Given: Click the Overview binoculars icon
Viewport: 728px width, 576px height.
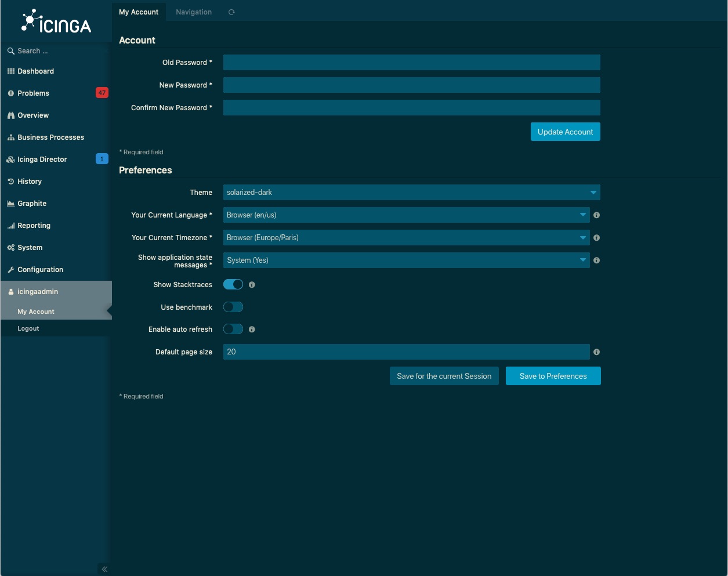Looking at the screenshot, I should click(10, 115).
